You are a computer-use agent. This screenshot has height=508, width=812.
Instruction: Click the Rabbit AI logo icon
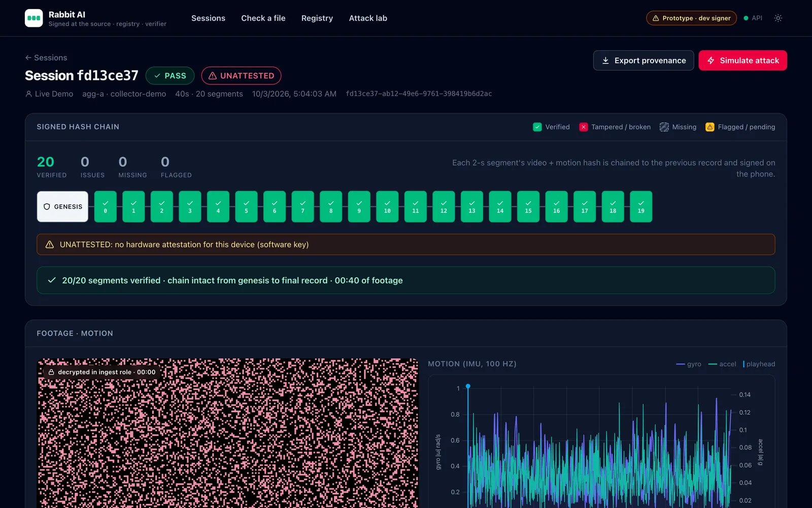point(34,18)
